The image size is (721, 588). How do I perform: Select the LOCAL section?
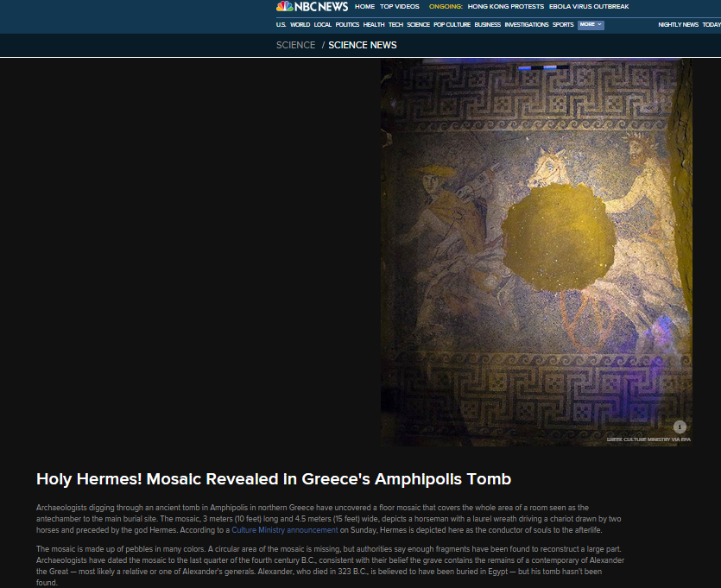(322, 25)
